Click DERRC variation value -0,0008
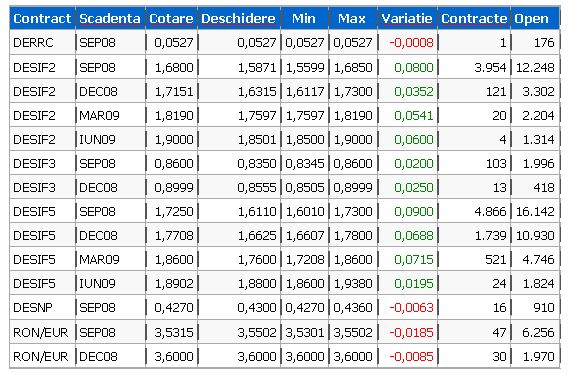This screenshot has width=569, height=373. [x=412, y=43]
